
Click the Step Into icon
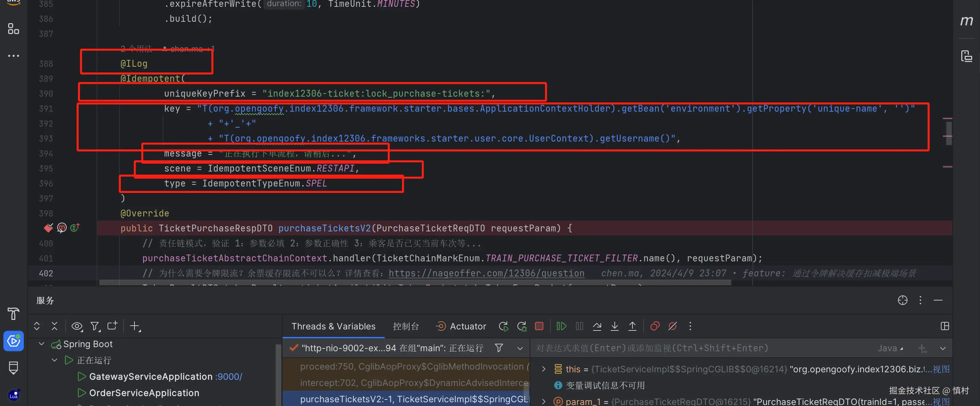tap(614, 326)
